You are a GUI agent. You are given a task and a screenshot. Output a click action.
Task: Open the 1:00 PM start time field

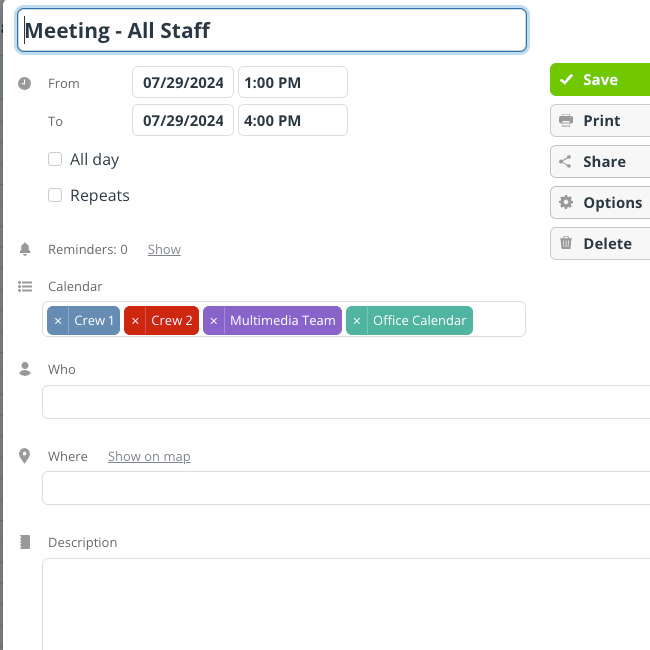293,82
